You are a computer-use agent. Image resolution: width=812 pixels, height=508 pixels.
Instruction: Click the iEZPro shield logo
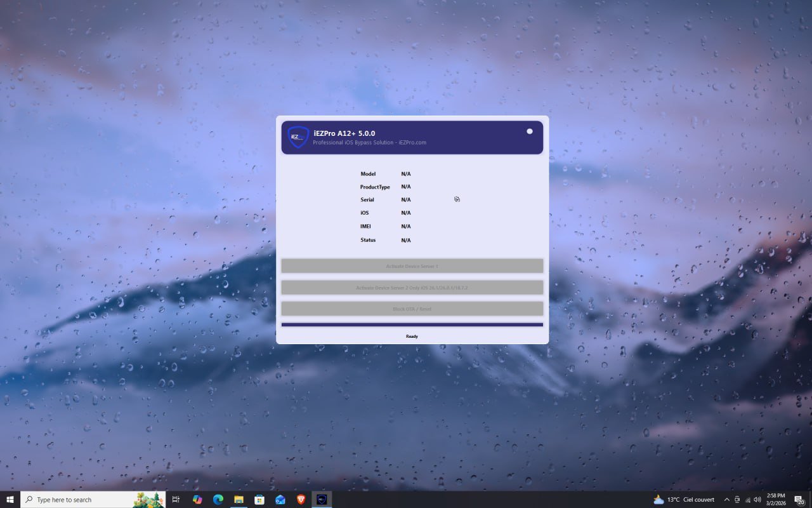tap(298, 137)
